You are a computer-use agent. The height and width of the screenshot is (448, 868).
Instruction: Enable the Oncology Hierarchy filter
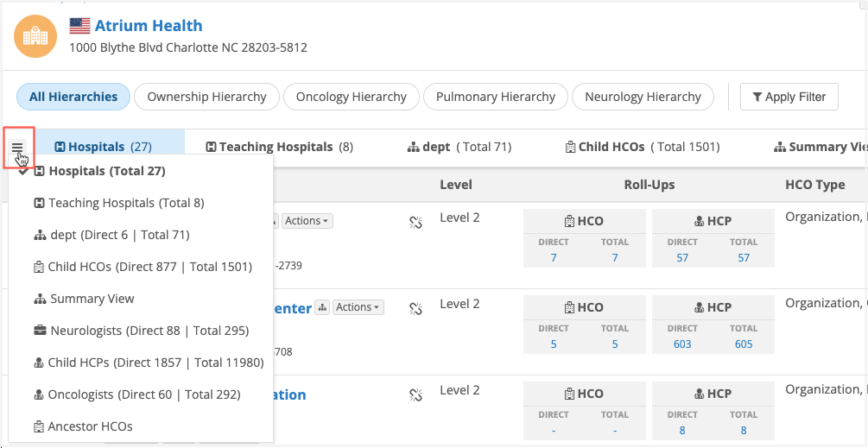coord(351,97)
